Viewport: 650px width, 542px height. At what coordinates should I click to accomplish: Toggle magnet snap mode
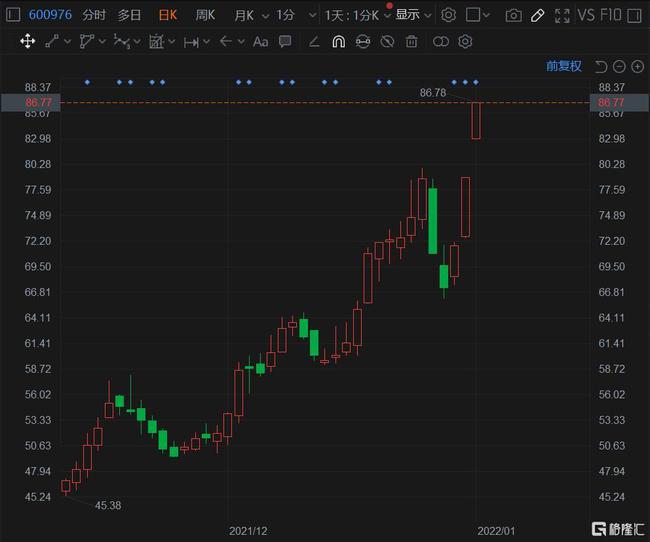(338, 41)
